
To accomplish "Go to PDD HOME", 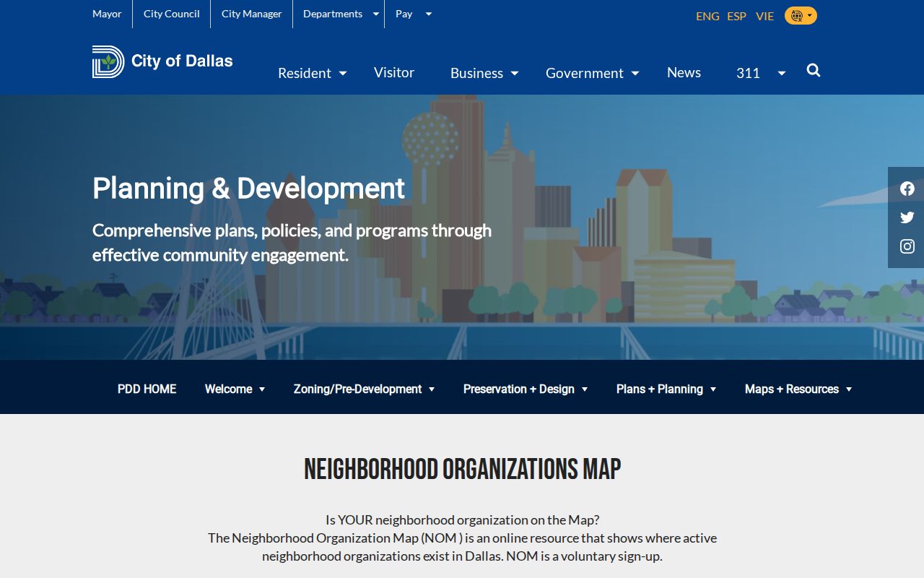I will pyautogui.click(x=147, y=389).
